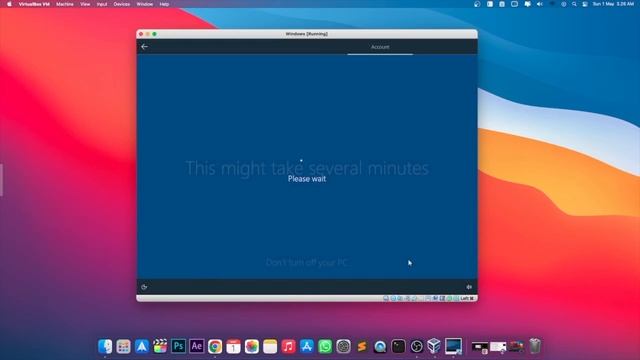640x360 pixels.
Task: Close the Windows [Running] VM window
Action: click(141, 34)
